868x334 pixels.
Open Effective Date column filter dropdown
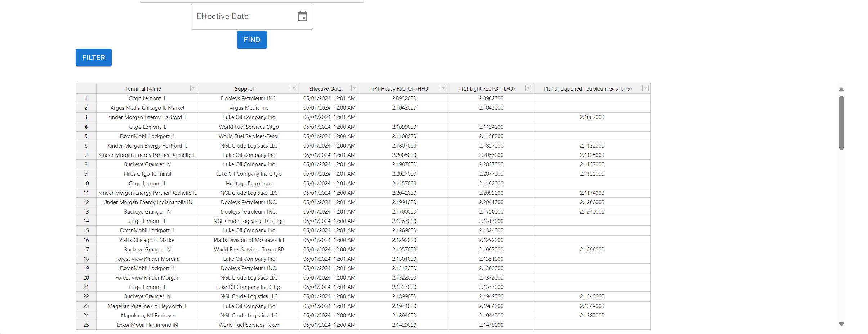354,88
